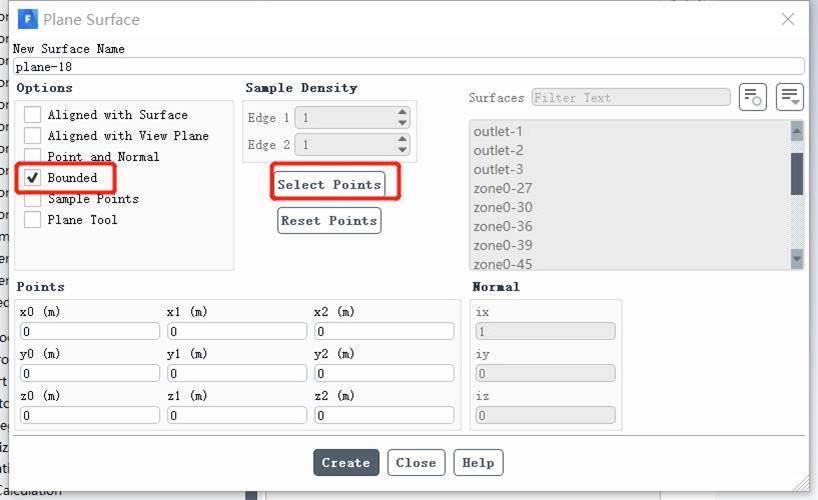
Task: Click the Fluent app icon in title bar
Action: coord(28,20)
